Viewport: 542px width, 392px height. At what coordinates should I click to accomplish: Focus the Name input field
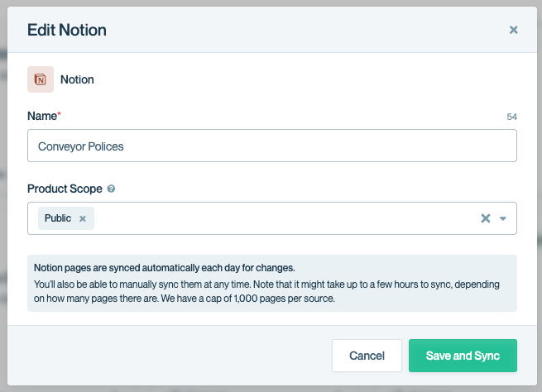pos(271,146)
